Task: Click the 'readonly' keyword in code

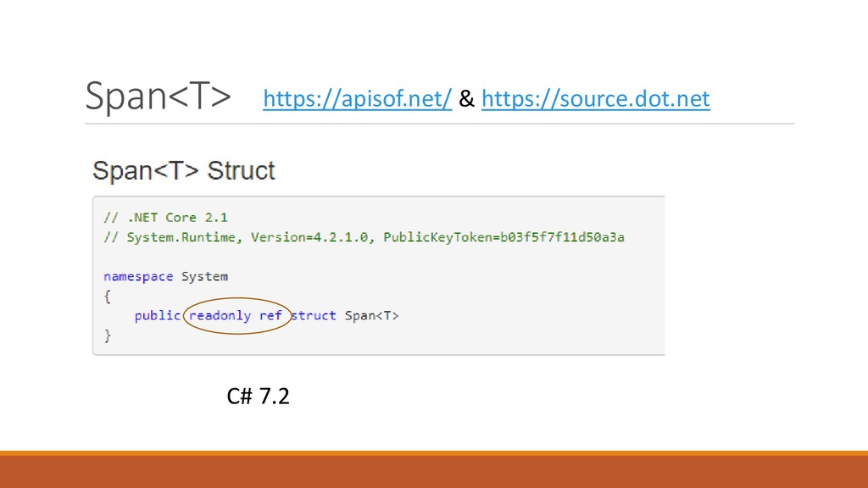Action: click(x=220, y=315)
